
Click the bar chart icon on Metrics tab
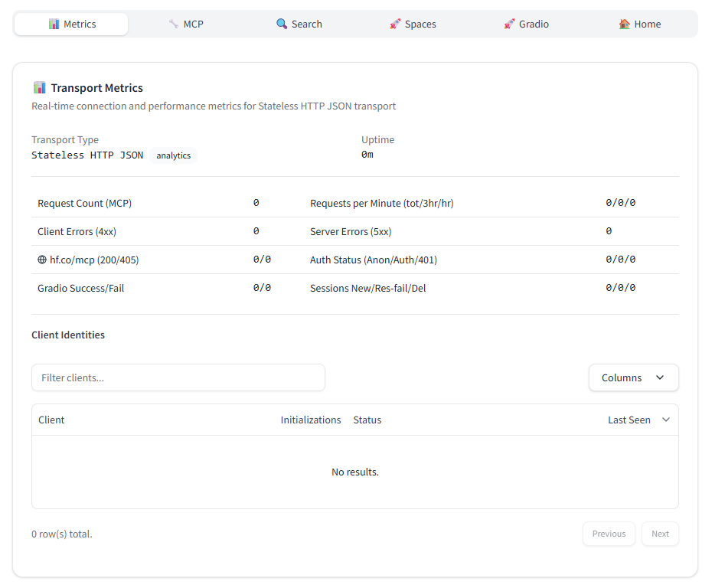tap(54, 24)
